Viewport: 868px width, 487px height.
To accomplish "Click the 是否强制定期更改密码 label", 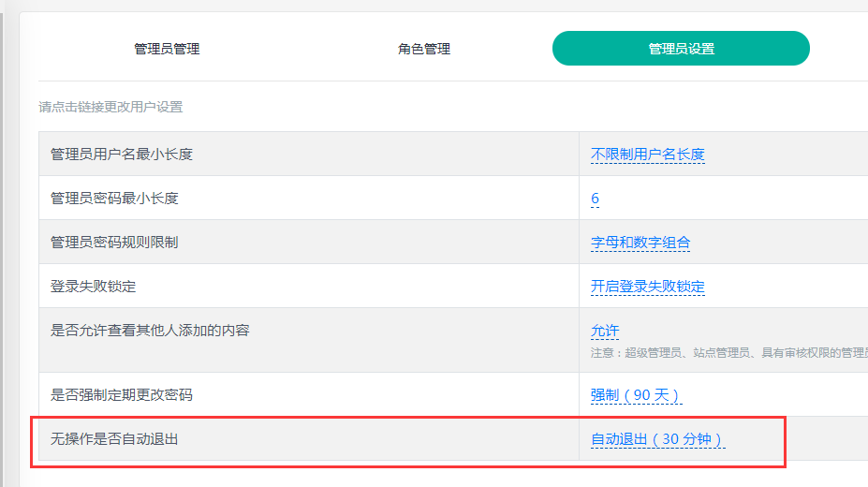I will (x=122, y=395).
